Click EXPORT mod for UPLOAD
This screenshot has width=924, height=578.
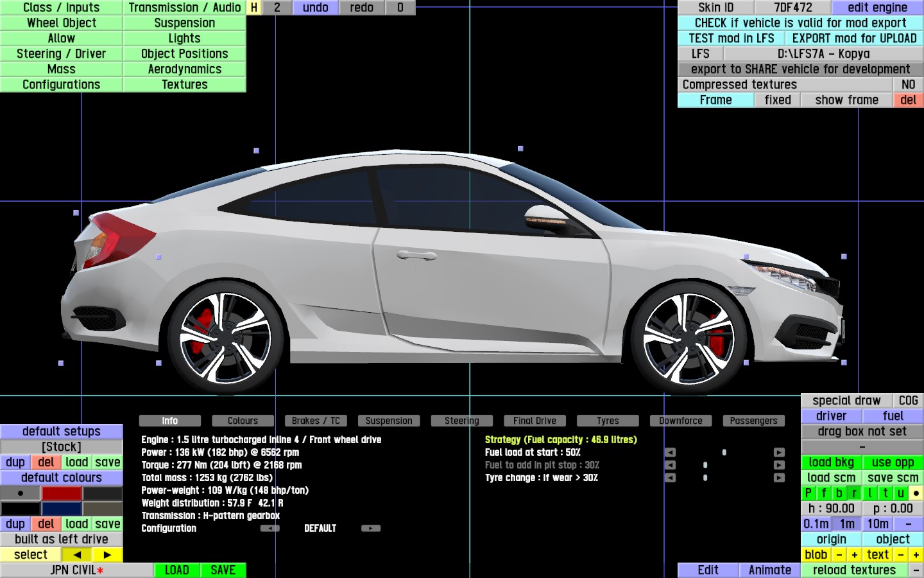[855, 39]
